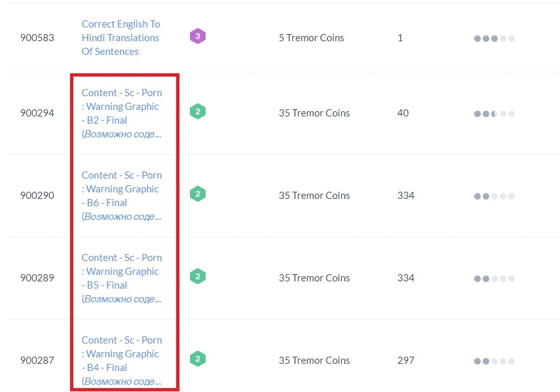Open the B2 - Final content job
This screenshot has width=560, height=392.
(122, 113)
